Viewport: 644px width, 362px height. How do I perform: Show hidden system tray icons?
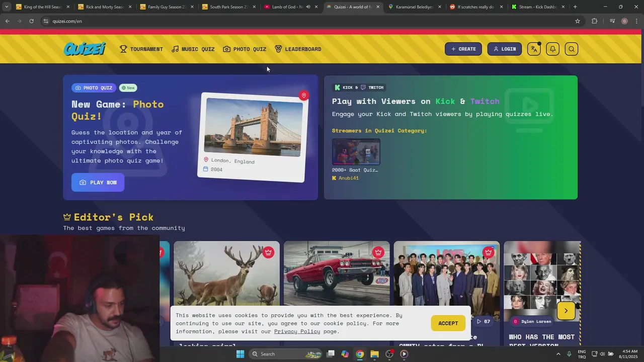[x=558, y=354]
